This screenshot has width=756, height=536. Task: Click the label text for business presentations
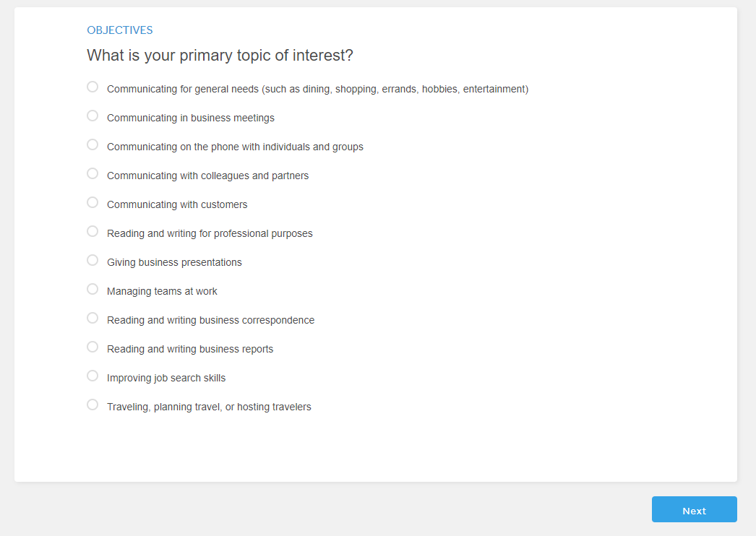[x=173, y=262]
